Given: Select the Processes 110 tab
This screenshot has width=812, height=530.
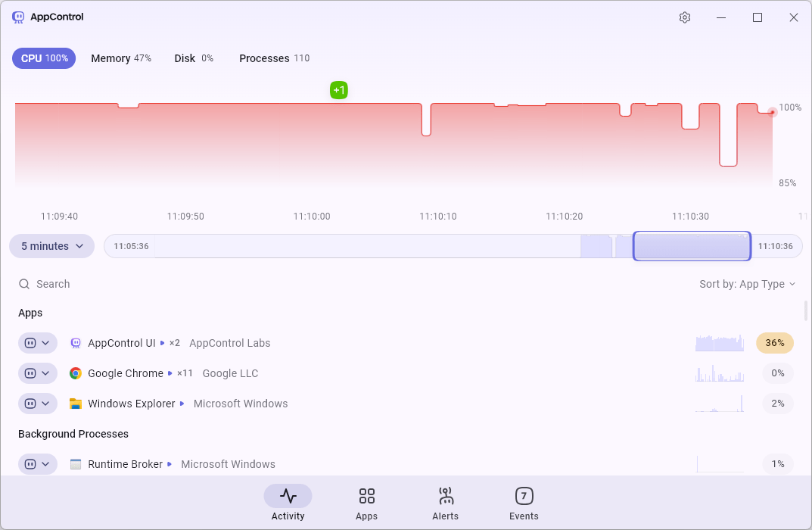Looking at the screenshot, I should pyautogui.click(x=274, y=58).
